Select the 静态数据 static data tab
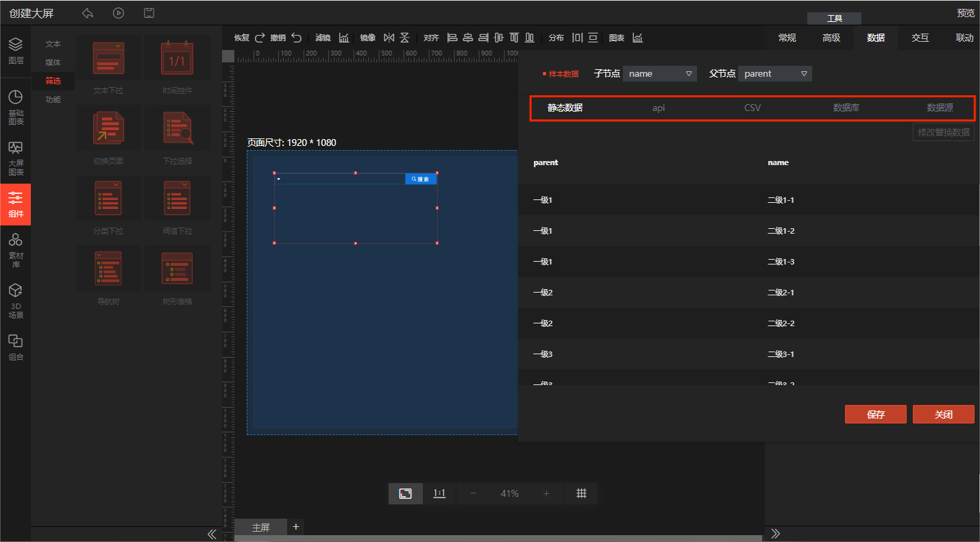The width and height of the screenshot is (980, 542). (565, 108)
